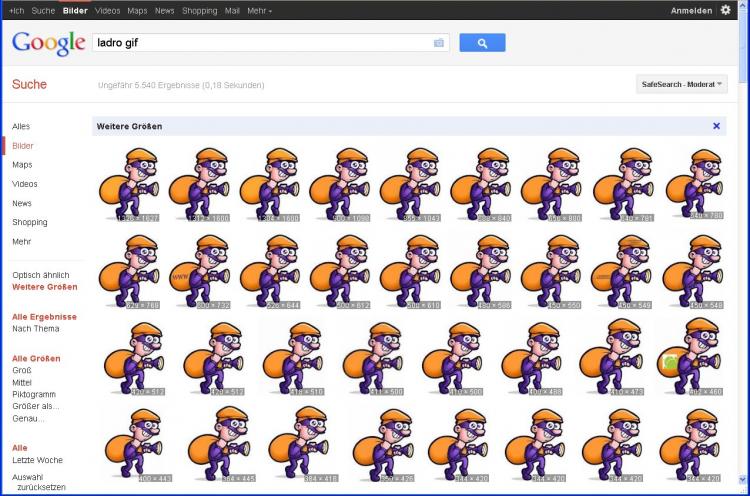Click the Optisch ähnlich option
Viewport: 750px width, 496px height.
(41, 275)
